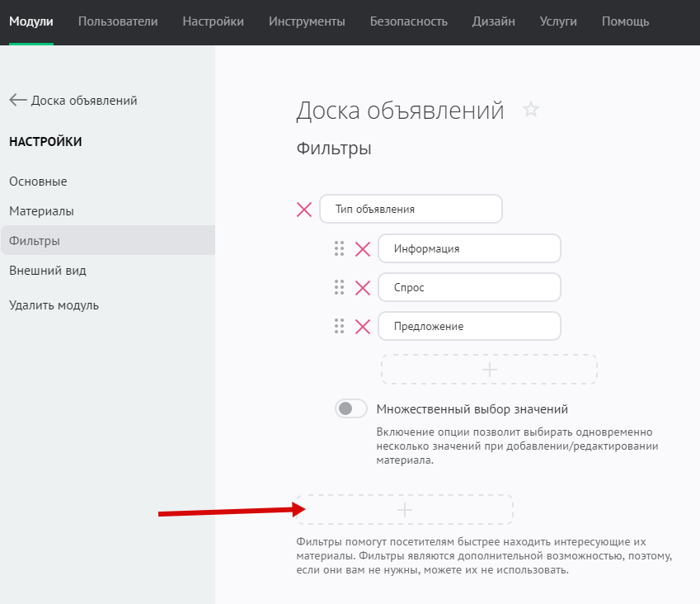Open the Безопасность menu
The image size is (700, 604).
tap(409, 21)
